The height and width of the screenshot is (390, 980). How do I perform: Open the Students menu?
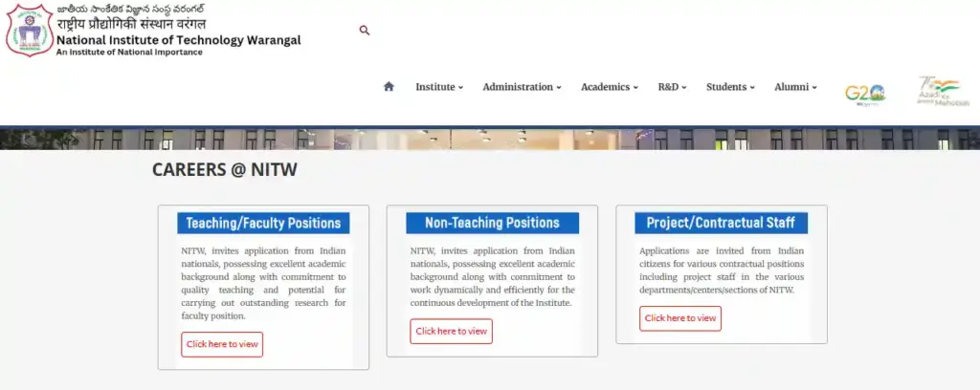click(730, 87)
